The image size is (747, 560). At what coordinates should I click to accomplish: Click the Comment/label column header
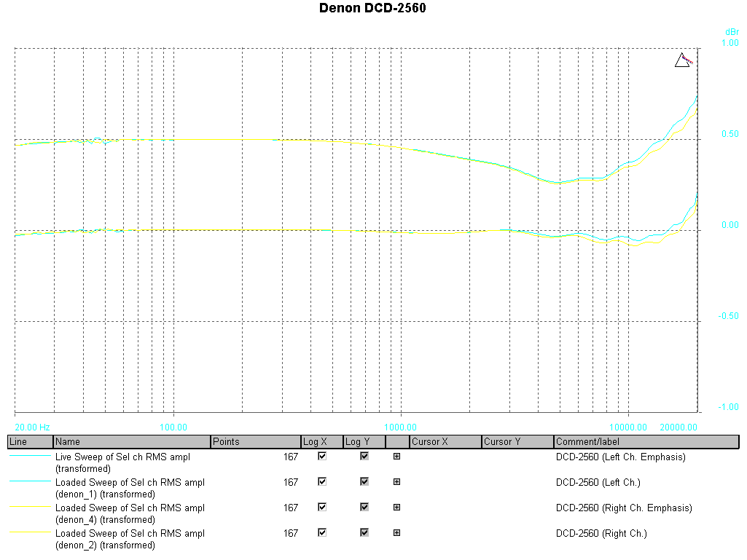[646, 441]
